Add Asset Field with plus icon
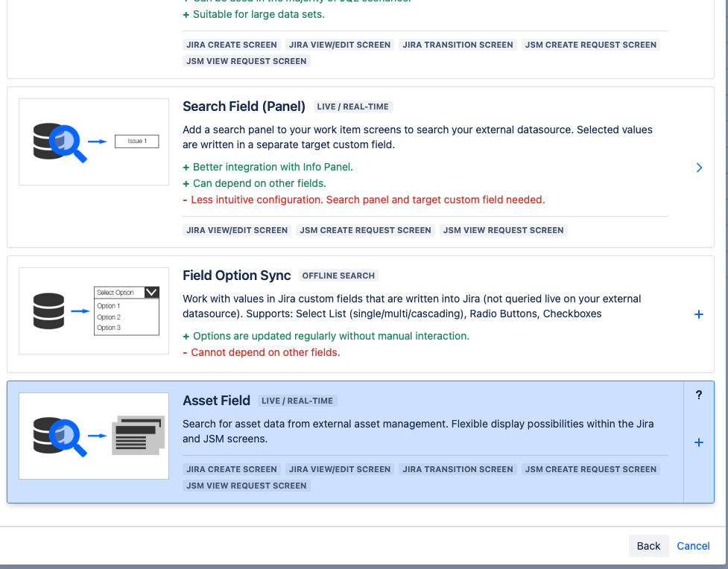Image resolution: width=728 pixels, height=569 pixels. (x=699, y=442)
